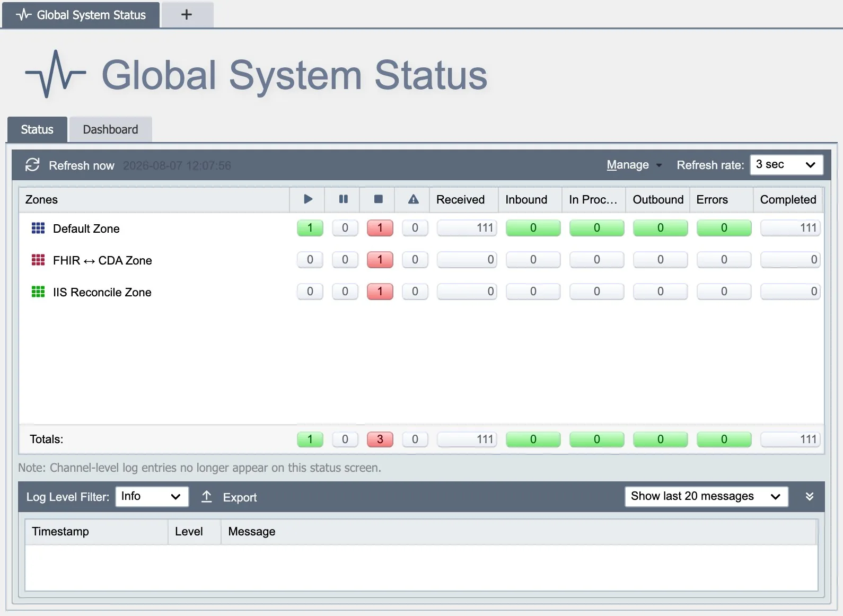Click IIS Reconcile Zone stopped count red 1
Image resolution: width=843 pixels, height=616 pixels.
pos(380,292)
